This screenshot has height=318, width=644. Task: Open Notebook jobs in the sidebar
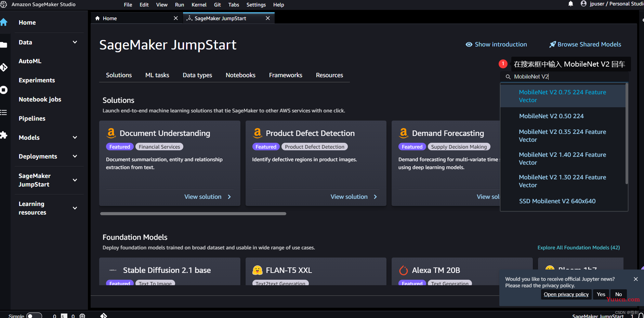point(40,99)
